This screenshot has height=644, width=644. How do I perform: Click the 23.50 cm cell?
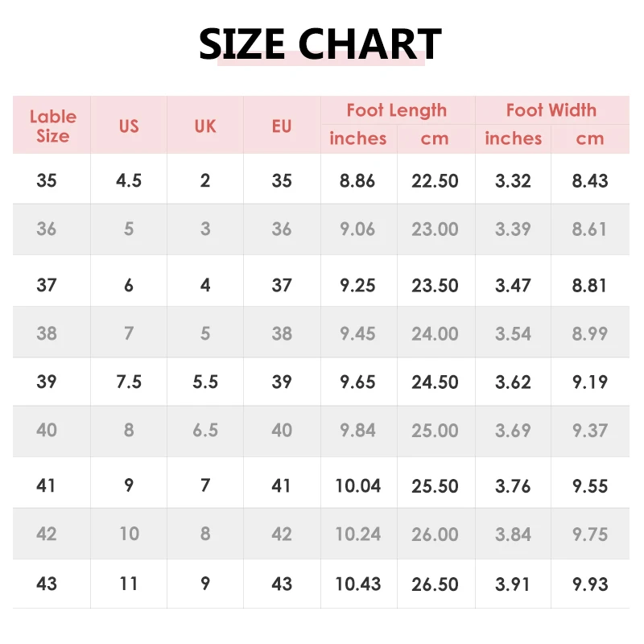pyautogui.click(x=435, y=285)
